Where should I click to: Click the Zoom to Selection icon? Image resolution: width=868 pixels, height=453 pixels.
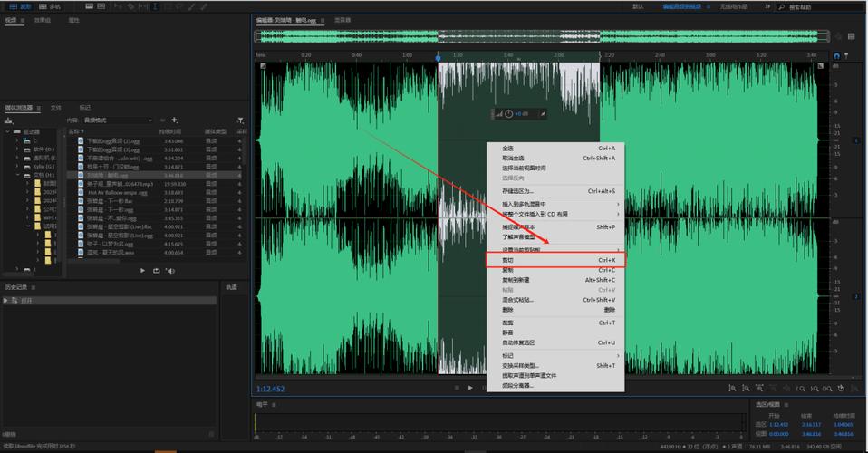[x=827, y=389]
